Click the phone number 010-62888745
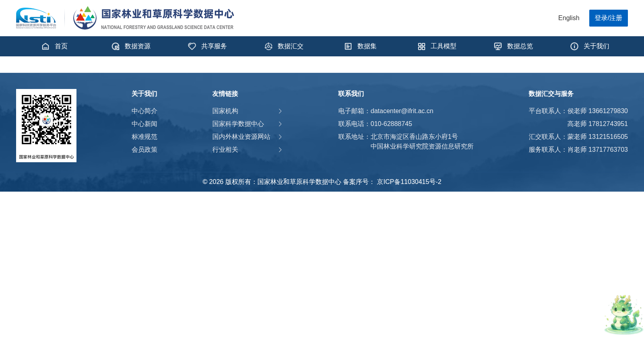The image size is (644, 345). pos(391,124)
